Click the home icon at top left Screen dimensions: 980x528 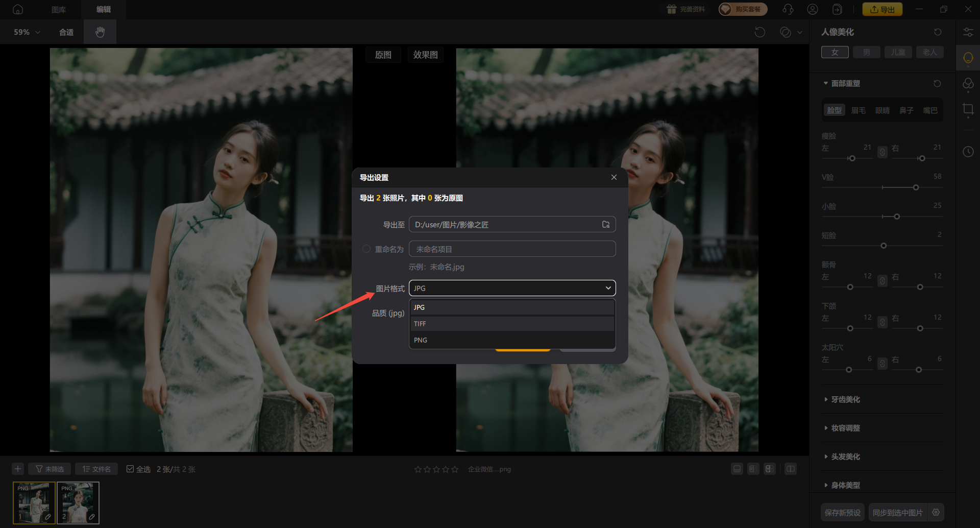[x=18, y=10]
